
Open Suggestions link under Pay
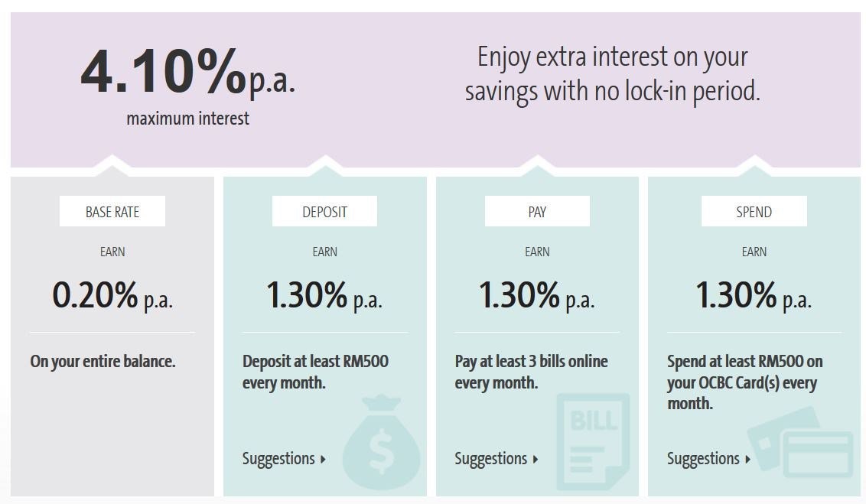pyautogui.click(x=491, y=459)
